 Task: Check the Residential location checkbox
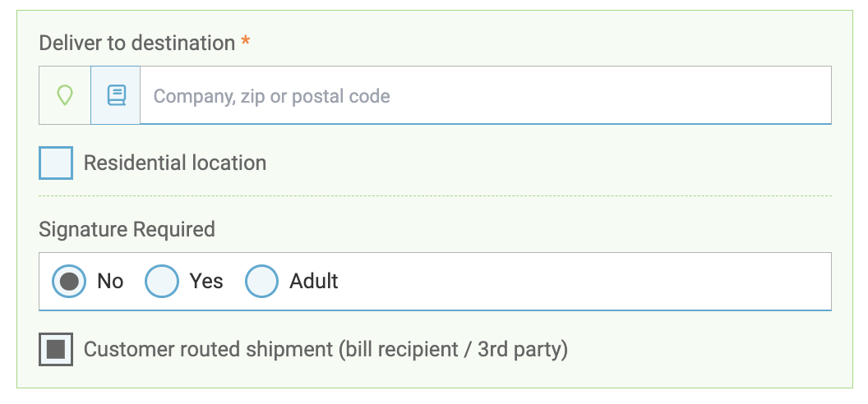click(x=56, y=163)
